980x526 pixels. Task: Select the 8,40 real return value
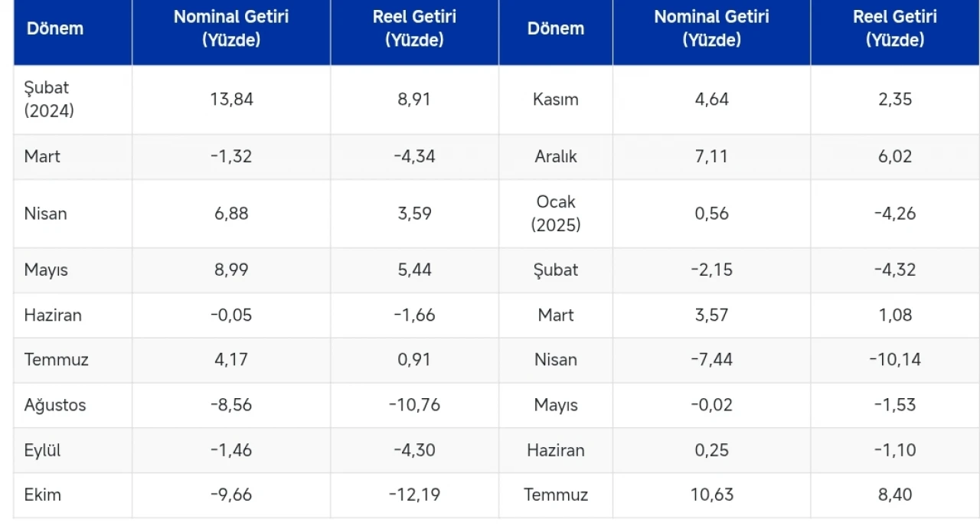point(895,495)
